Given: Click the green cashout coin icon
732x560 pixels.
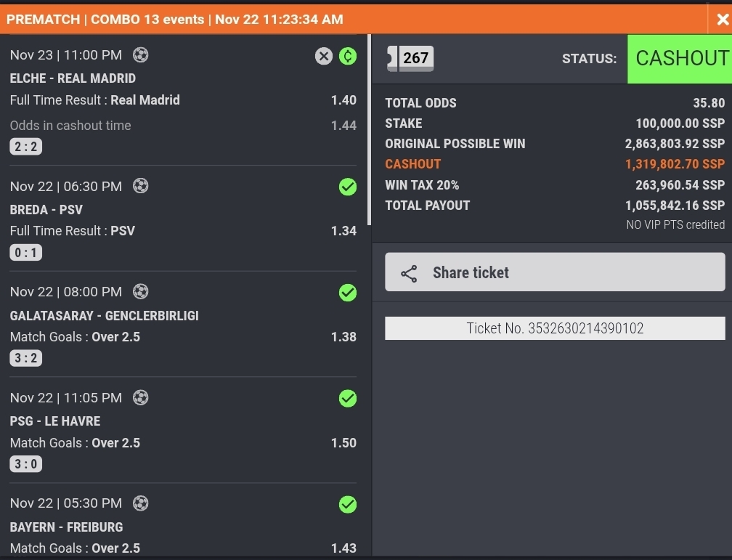Looking at the screenshot, I should [x=348, y=56].
